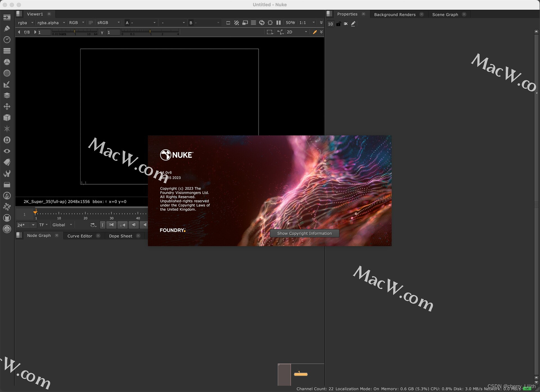This screenshot has width=540, height=392.
Task: Toggle the I in-point button in timeline
Action: pos(103,225)
